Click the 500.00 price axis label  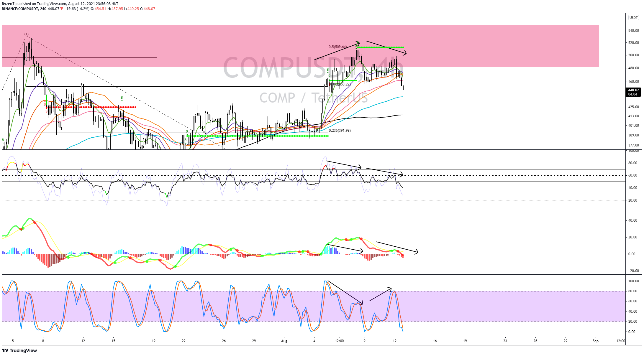(634, 55)
